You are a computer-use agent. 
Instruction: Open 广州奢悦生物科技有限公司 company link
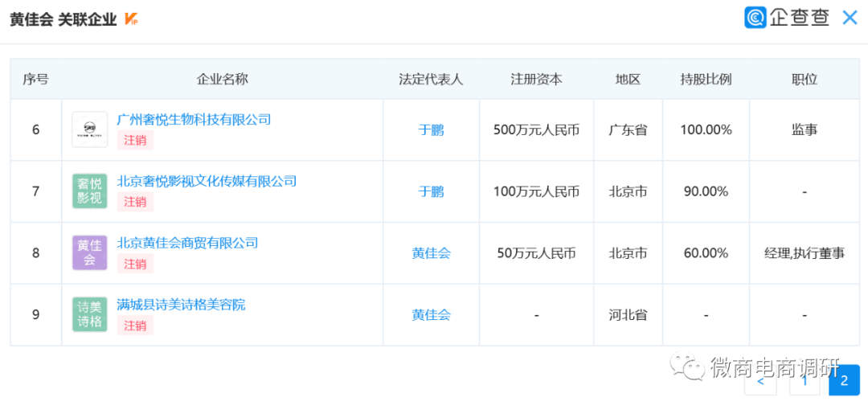(x=194, y=120)
